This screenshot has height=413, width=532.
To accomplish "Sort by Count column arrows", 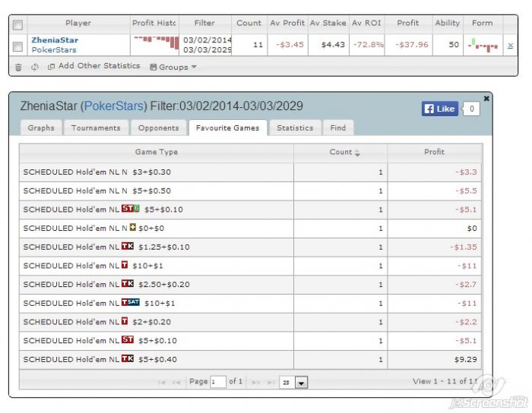I will [357, 153].
